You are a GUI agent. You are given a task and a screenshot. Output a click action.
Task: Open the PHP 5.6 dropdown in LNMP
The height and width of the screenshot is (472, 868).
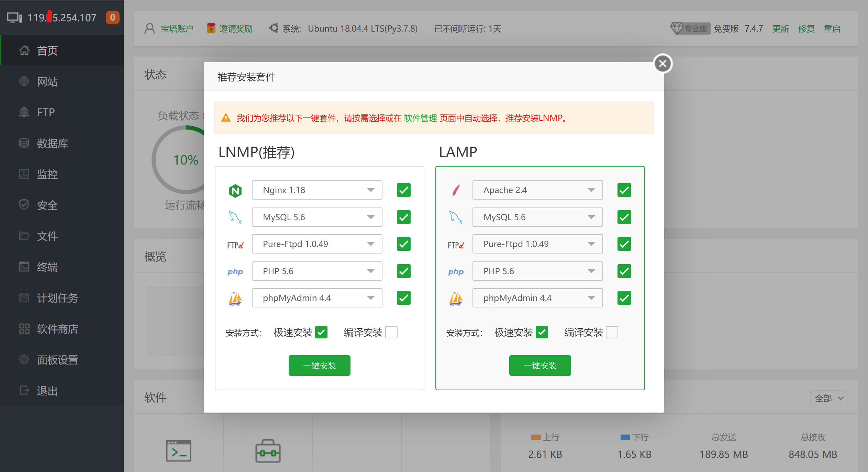(x=317, y=271)
